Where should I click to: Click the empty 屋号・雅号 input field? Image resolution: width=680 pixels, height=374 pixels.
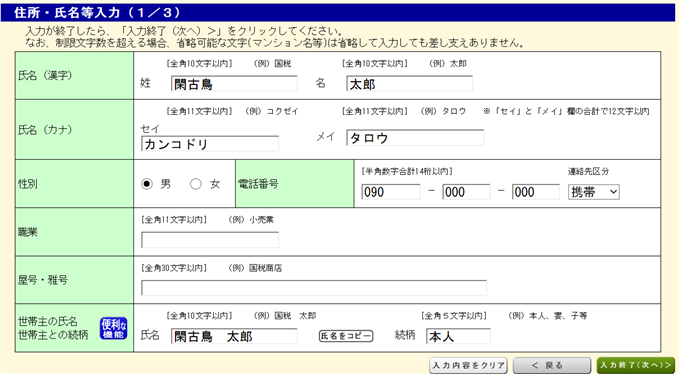click(314, 288)
